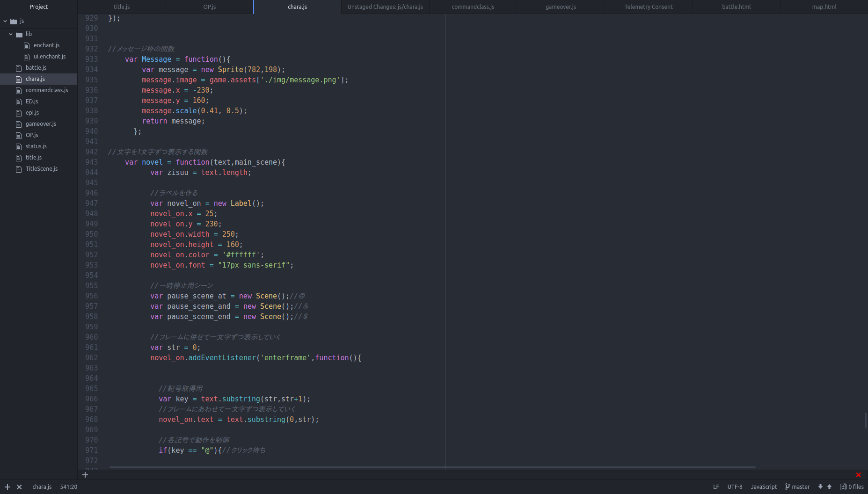Open git master branch selector
Screen dimensions: 868x494
click(797, 487)
